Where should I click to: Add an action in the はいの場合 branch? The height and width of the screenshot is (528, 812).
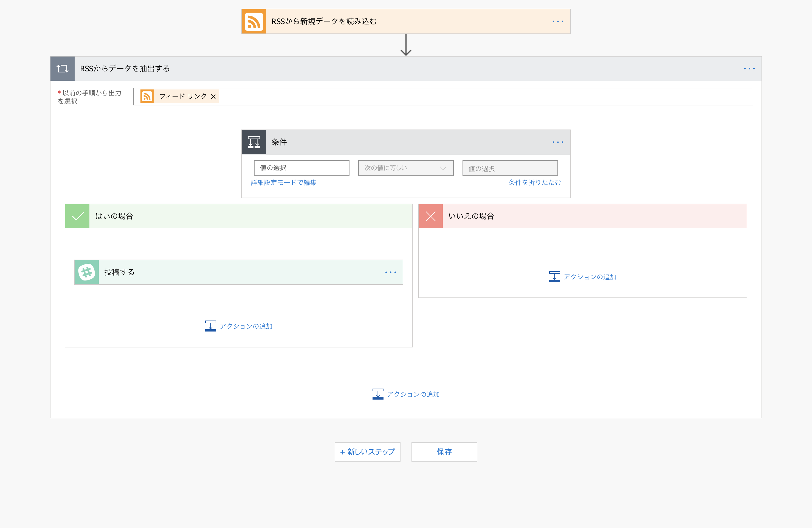[238, 326]
